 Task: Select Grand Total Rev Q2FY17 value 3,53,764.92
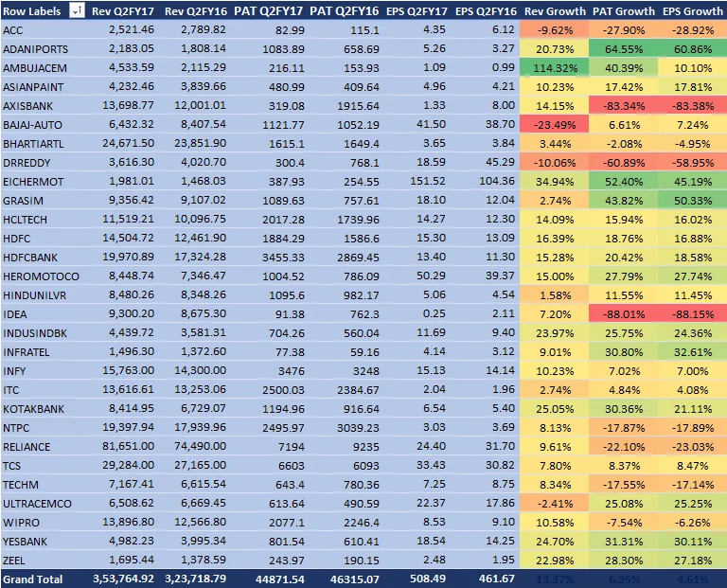[123, 579]
